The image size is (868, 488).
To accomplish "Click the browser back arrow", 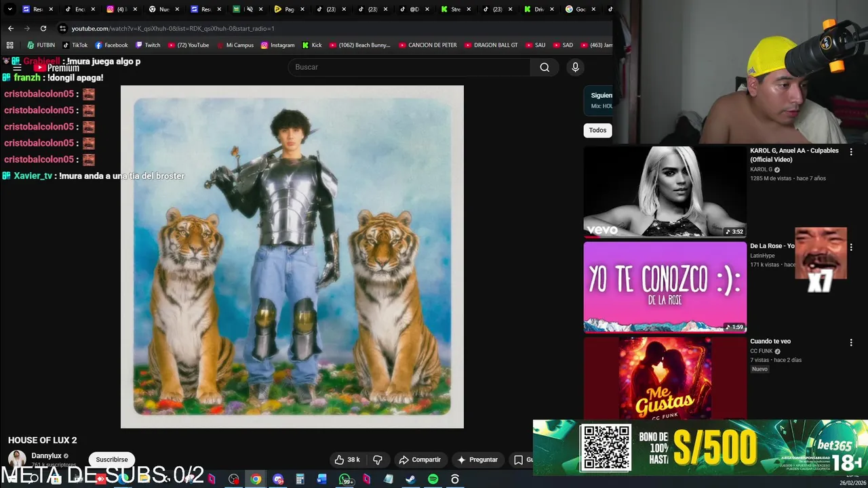I will (x=10, y=28).
